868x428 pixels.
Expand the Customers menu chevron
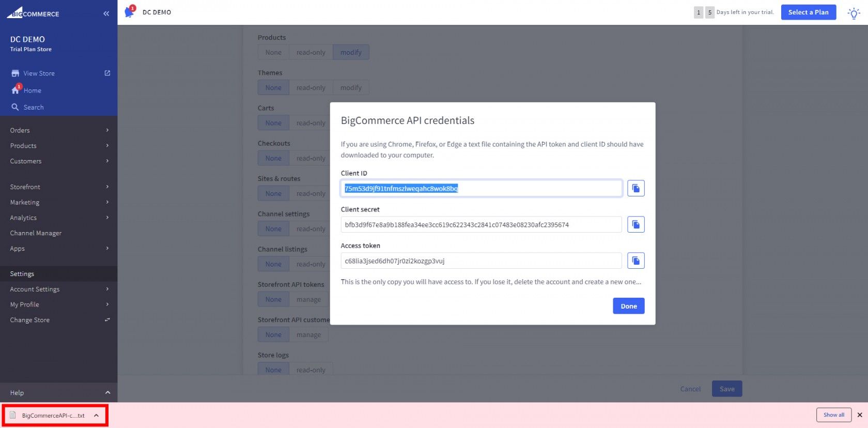[x=107, y=161]
